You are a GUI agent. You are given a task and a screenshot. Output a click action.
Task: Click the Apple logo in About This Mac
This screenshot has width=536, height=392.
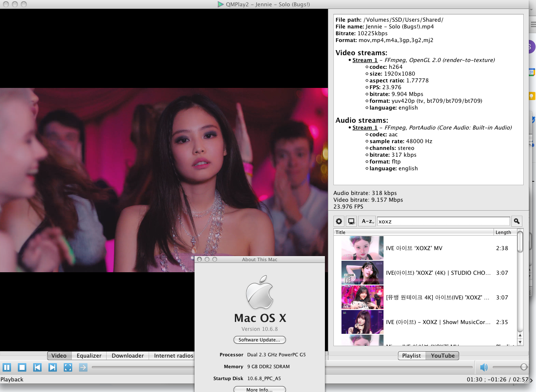tap(260, 292)
